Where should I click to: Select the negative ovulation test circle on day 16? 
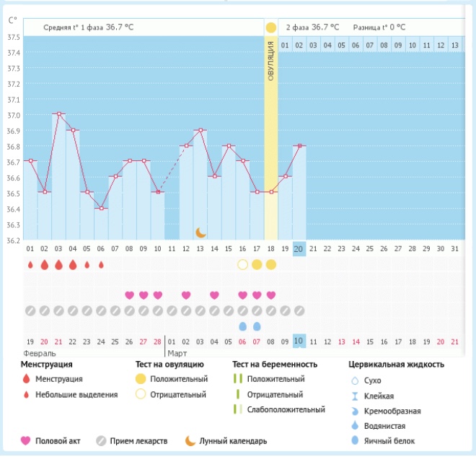242,264
